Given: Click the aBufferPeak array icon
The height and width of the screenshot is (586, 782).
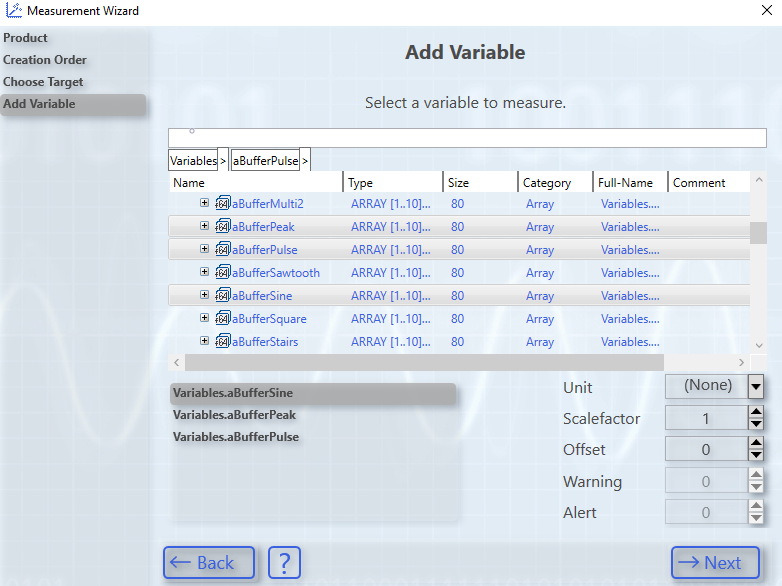Looking at the screenshot, I should [x=222, y=226].
